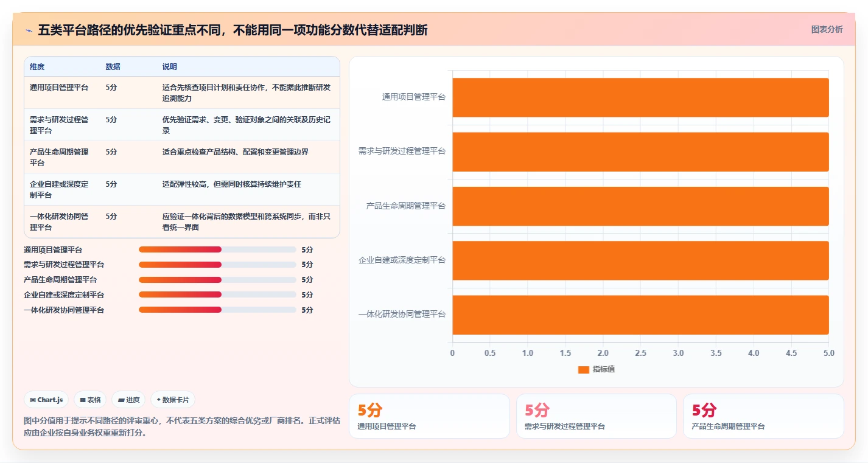Viewport: 868px width, 463px height.
Task: Click the 5分 data card for 产品生命周期管理平台
Action: pyautogui.click(x=763, y=416)
